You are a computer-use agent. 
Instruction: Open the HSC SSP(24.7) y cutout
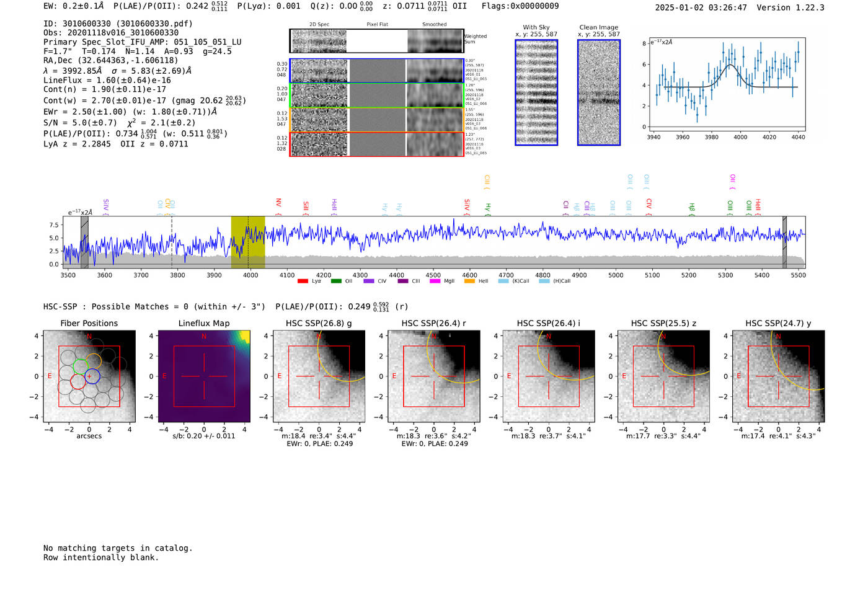(779, 376)
